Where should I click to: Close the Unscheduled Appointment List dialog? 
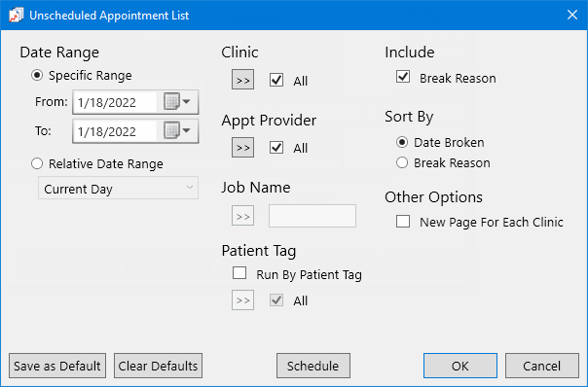(x=572, y=15)
